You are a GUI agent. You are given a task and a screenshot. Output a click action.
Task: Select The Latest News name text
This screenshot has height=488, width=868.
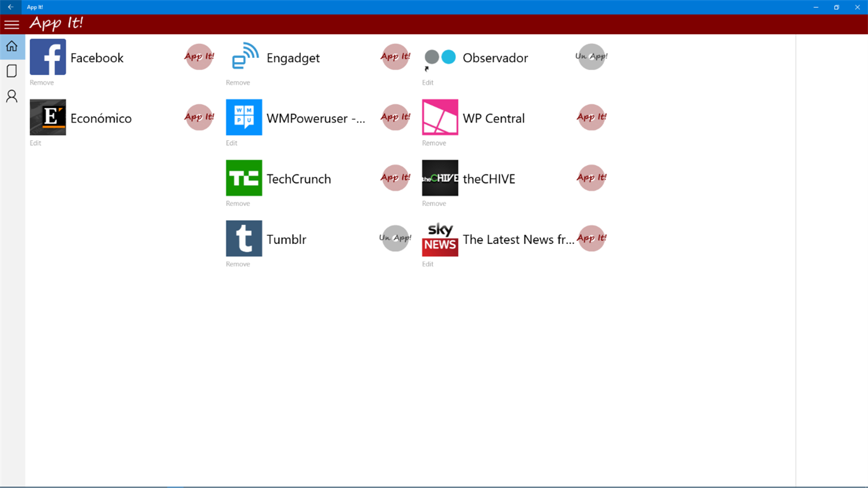(x=519, y=239)
